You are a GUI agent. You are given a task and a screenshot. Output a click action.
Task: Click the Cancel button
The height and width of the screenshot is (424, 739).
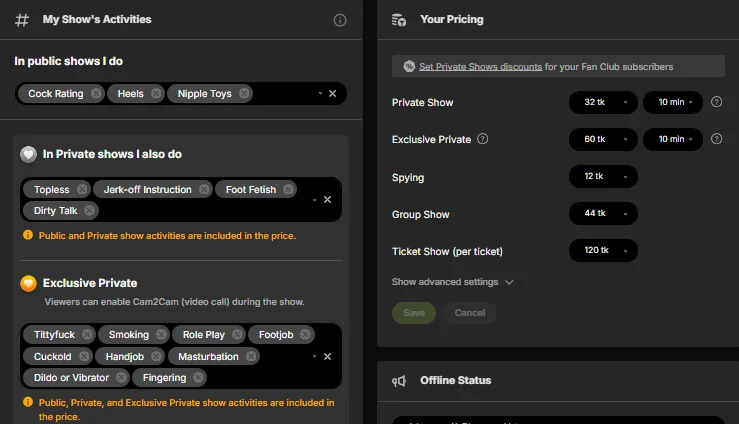pos(469,313)
